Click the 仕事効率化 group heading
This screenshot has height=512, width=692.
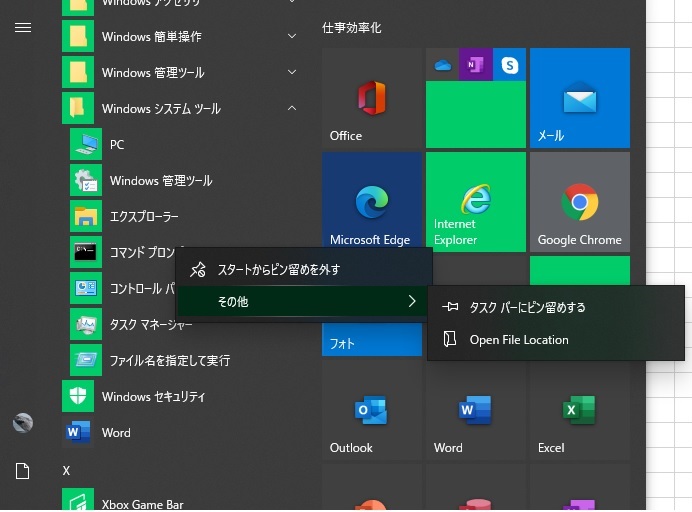pos(352,28)
